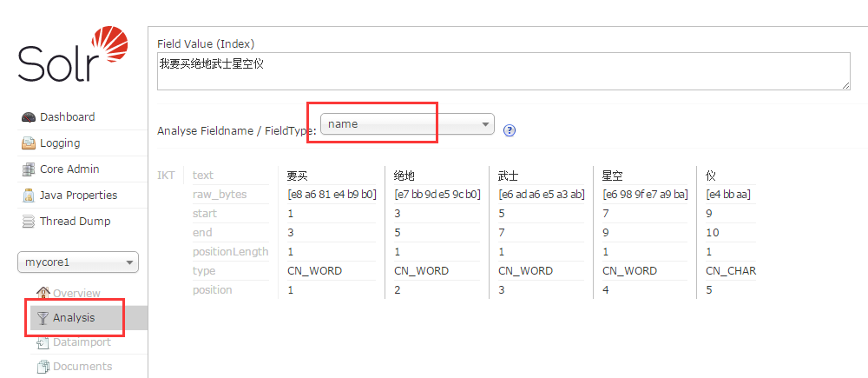The width and height of the screenshot is (868, 378).
Task: Open Thread Dump page
Action: (x=75, y=221)
